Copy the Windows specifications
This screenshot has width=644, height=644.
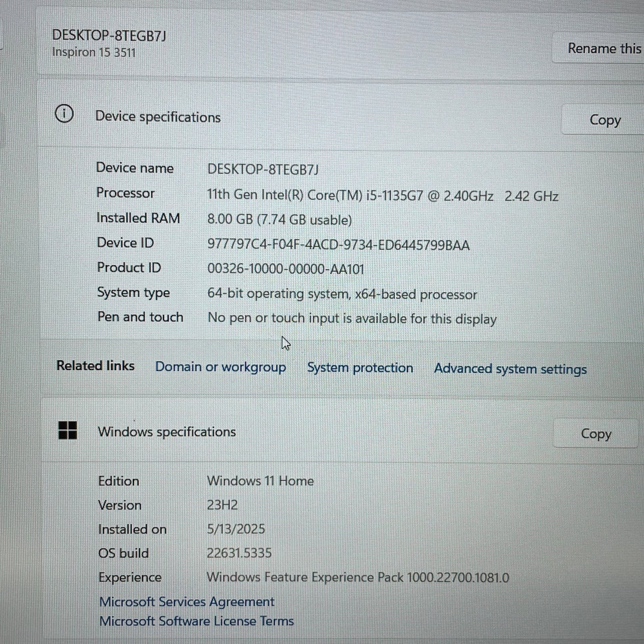pos(596,433)
